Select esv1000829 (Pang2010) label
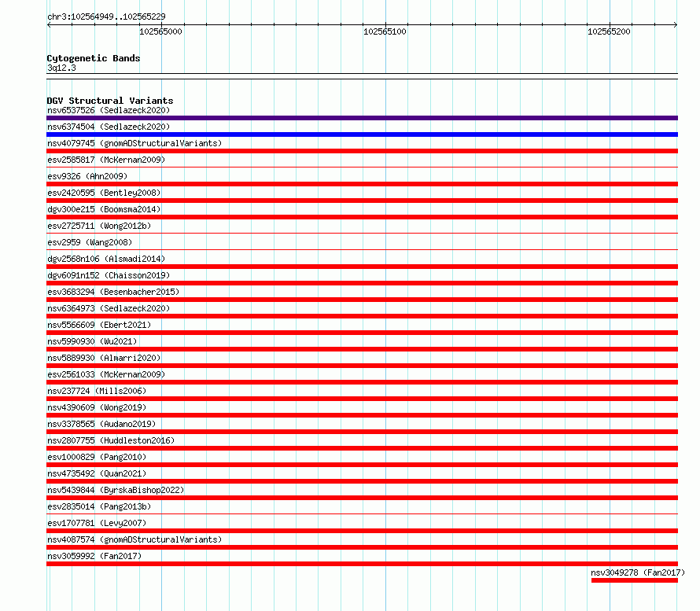 click(97, 457)
